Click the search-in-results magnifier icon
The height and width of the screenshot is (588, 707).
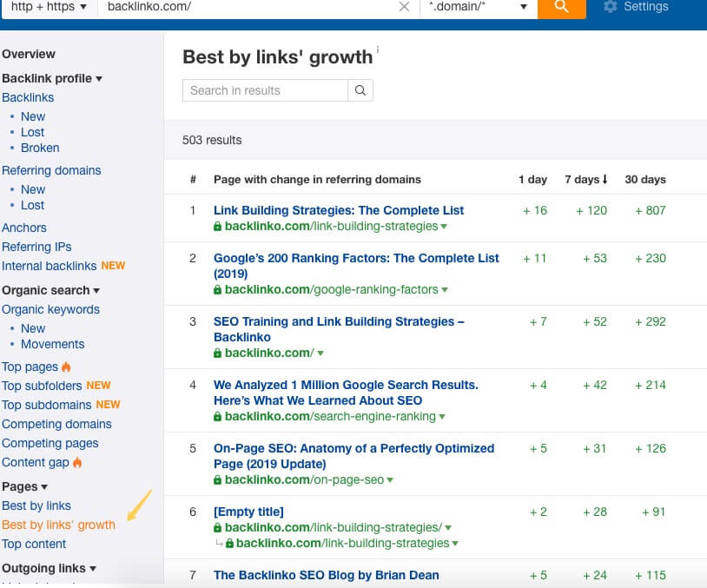[360, 90]
